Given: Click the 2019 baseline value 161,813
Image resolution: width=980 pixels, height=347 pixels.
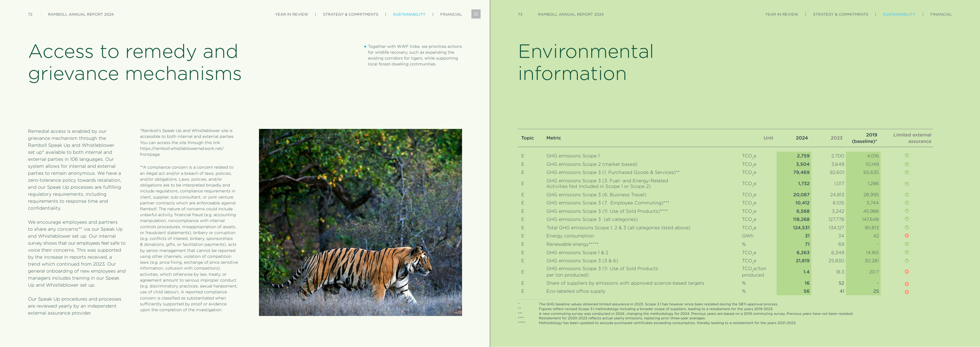Looking at the screenshot, I should (x=871, y=227).
